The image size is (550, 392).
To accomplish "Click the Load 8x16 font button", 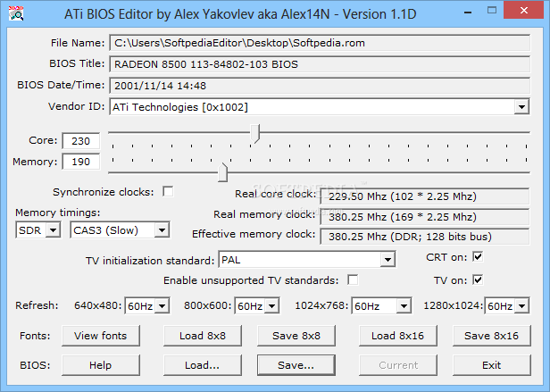I will 398,336.
